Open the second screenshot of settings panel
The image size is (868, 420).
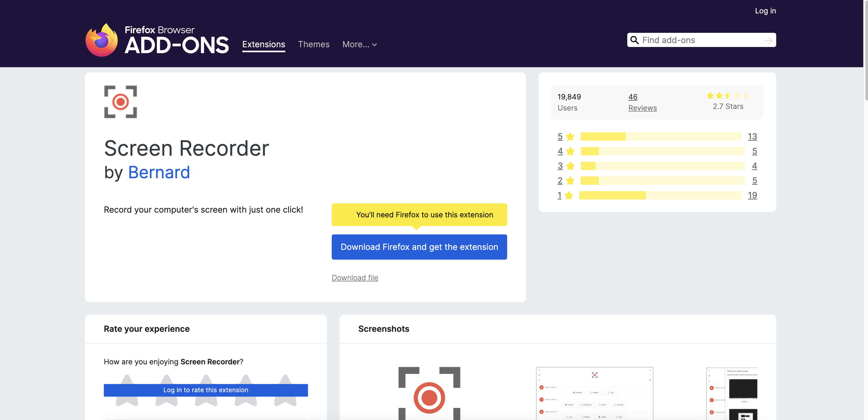click(x=594, y=393)
